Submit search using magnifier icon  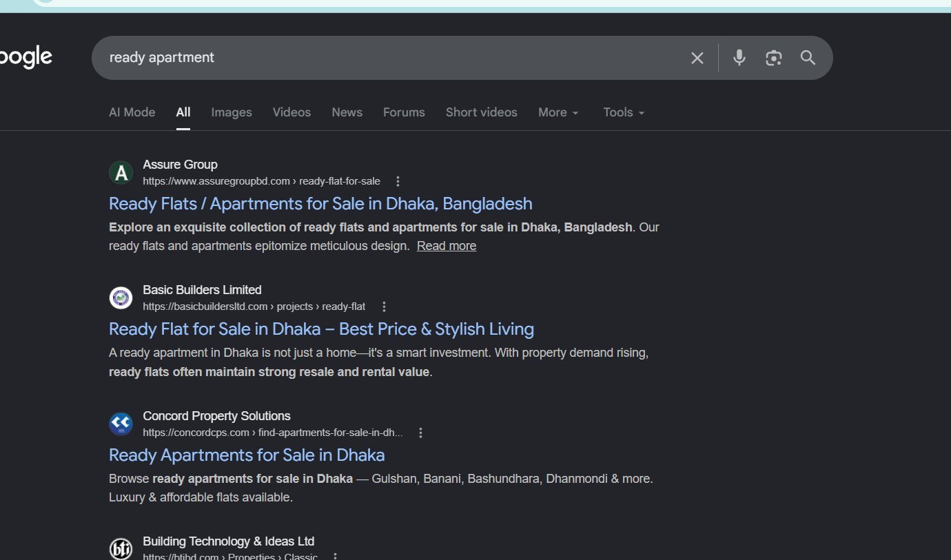coord(808,58)
